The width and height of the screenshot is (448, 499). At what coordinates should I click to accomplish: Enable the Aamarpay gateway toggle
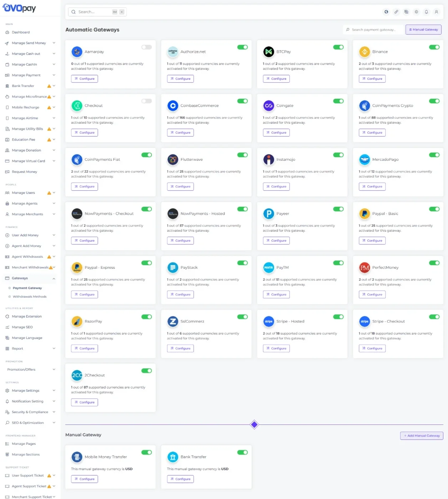pyautogui.click(x=146, y=47)
